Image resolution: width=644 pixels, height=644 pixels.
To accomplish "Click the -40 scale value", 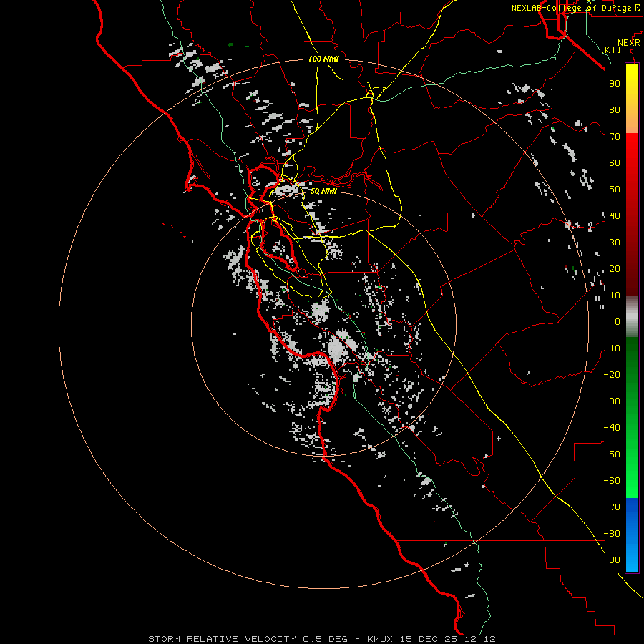I will pos(612,428).
